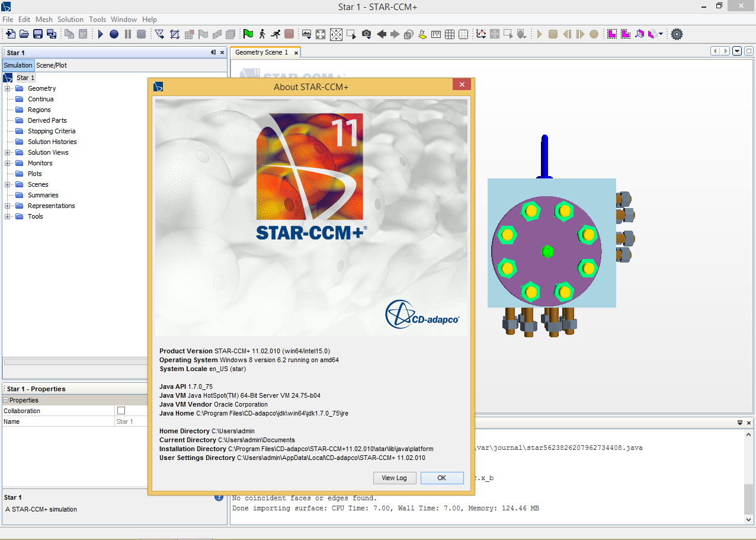The width and height of the screenshot is (756, 540).
Task: Click the gear options icon in toolbar
Action: [677, 34]
